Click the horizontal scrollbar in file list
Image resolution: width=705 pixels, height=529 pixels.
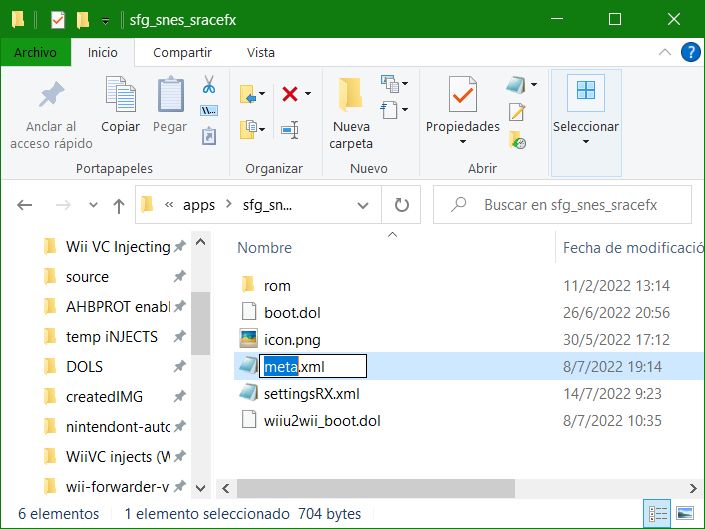376,489
